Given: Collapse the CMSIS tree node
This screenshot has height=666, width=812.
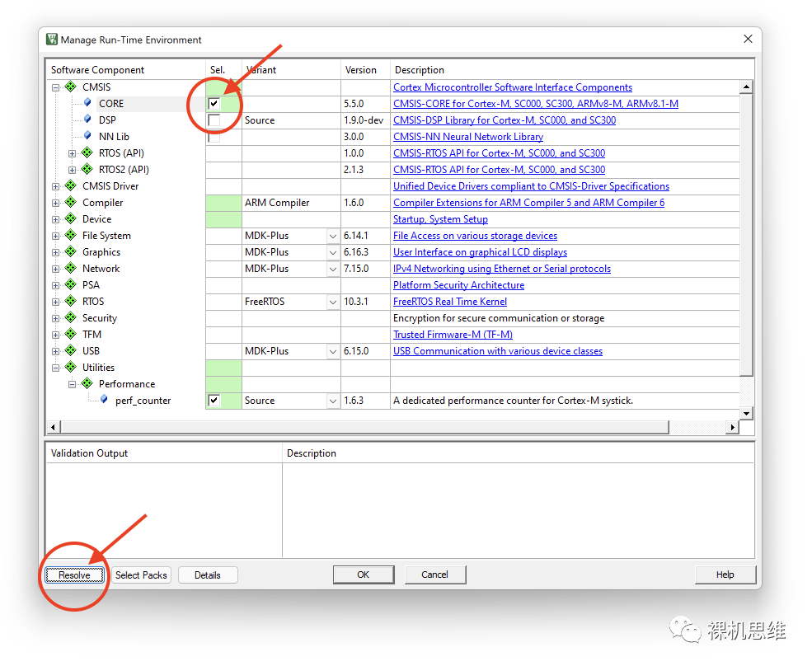Looking at the screenshot, I should [x=55, y=87].
